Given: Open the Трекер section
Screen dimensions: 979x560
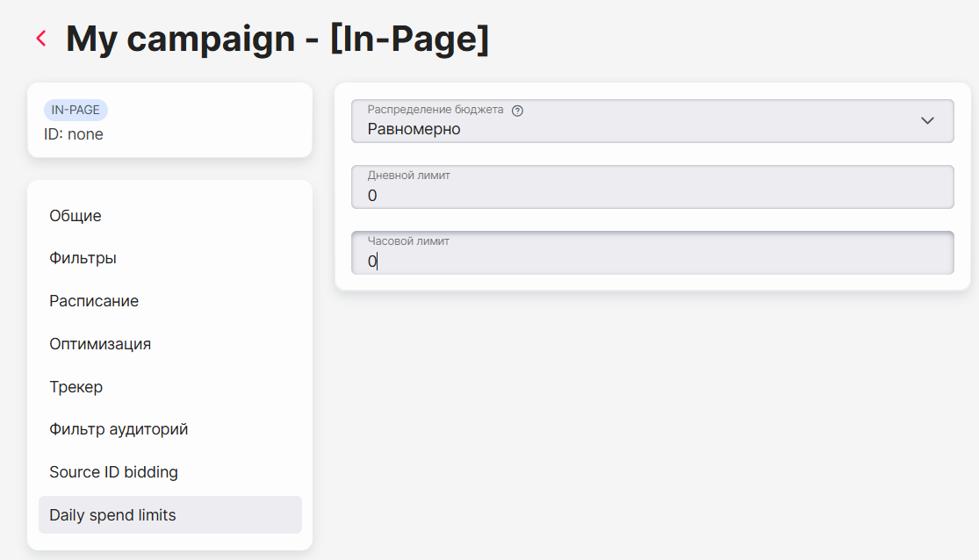Looking at the screenshot, I should point(76,387).
